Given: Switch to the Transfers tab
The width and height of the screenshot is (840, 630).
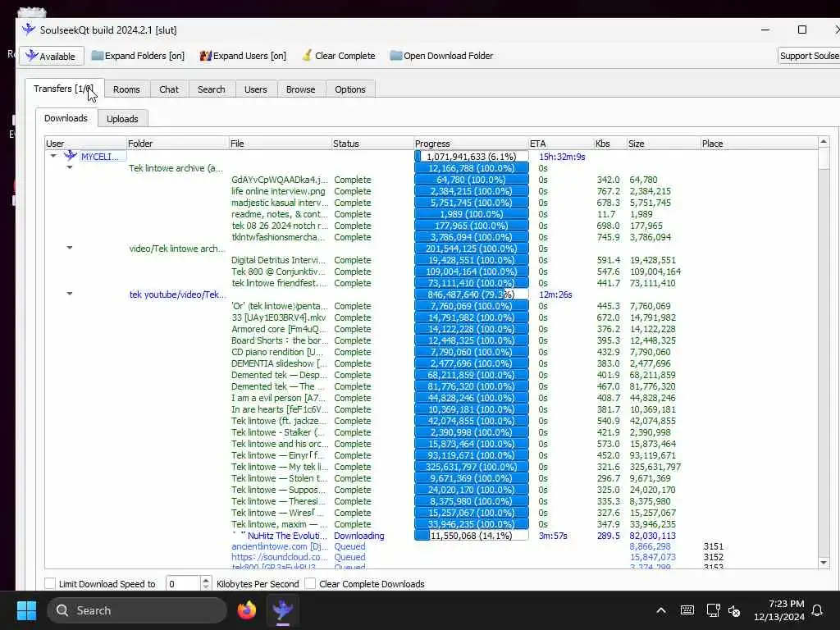Looking at the screenshot, I should 64,89.
